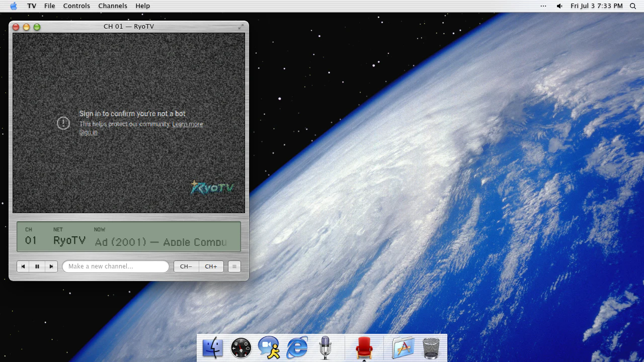
Task: Open the Trash in the dock
Action: click(431, 348)
